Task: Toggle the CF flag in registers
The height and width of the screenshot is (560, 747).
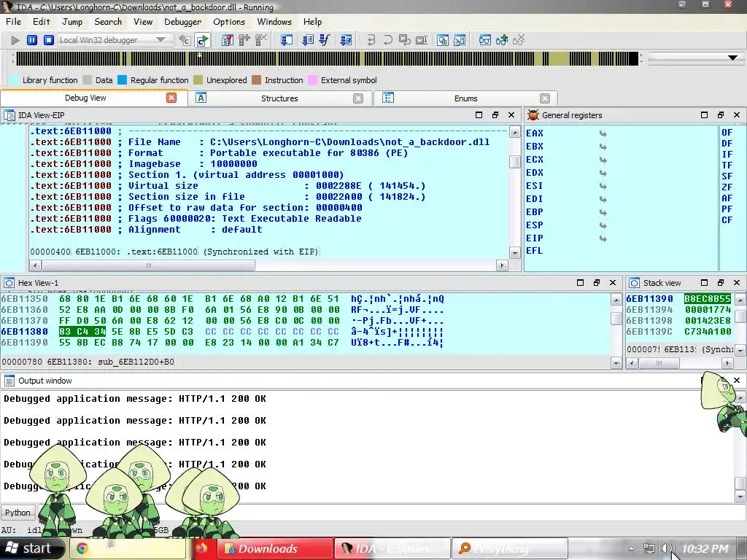Action: click(x=727, y=220)
